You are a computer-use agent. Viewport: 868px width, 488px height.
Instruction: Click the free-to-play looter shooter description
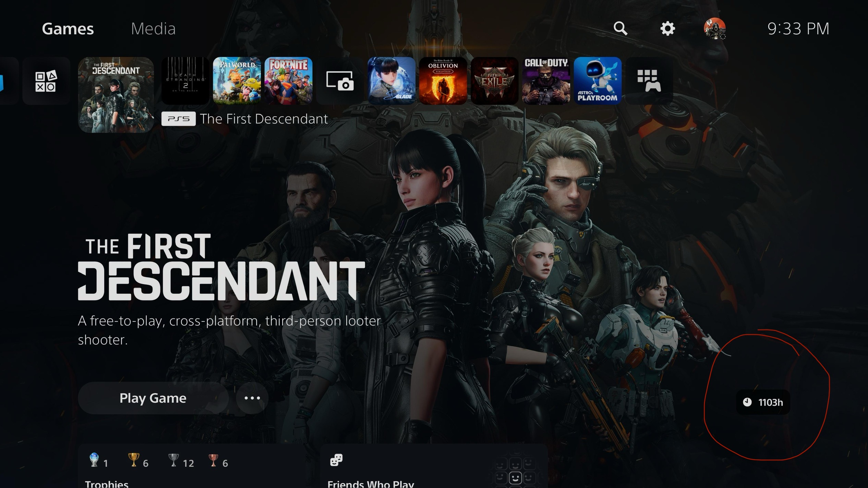229,330
